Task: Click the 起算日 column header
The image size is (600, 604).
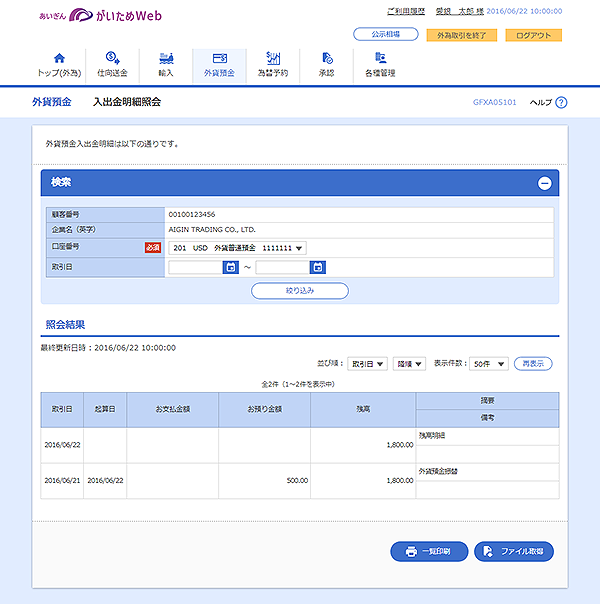Action: (x=105, y=409)
